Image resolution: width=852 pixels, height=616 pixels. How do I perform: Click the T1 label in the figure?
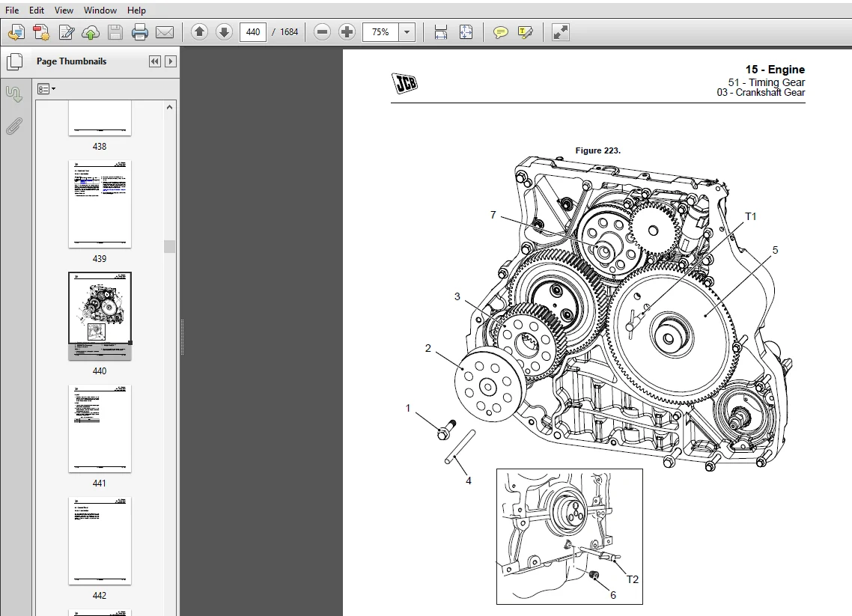(750, 216)
